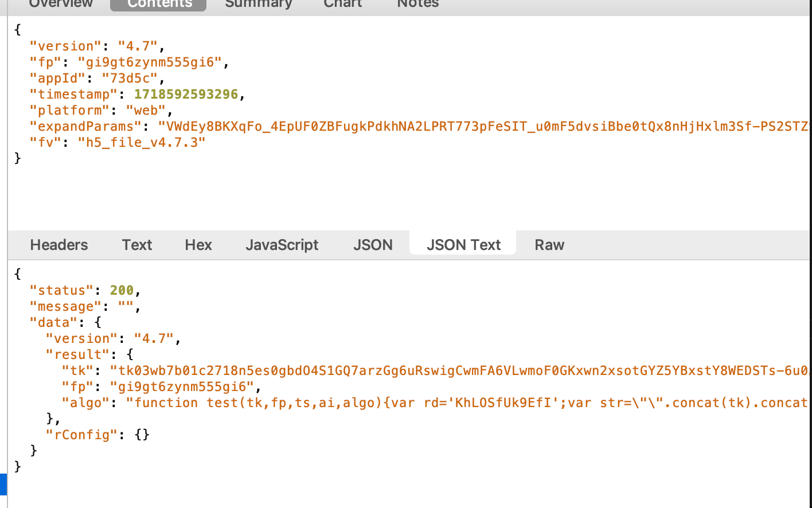Click the "expandParams" line
Image resolution: width=812 pixels, height=508 pixels.
[419, 126]
